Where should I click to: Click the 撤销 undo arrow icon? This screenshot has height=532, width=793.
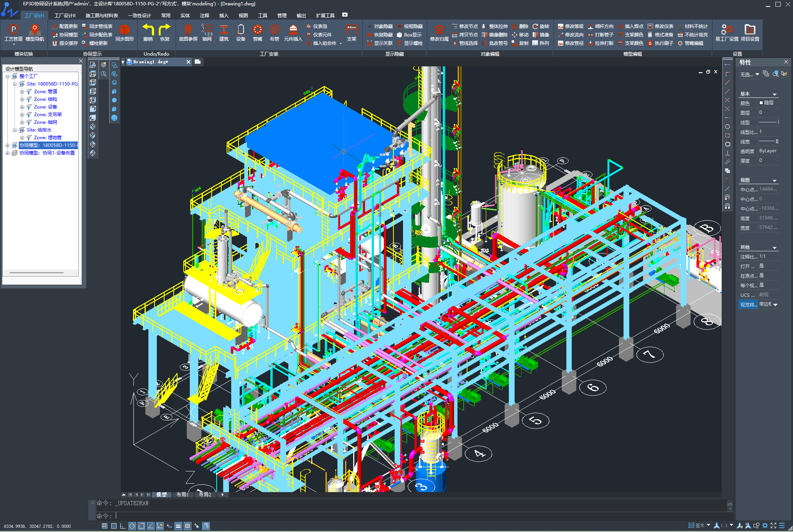pos(148,30)
